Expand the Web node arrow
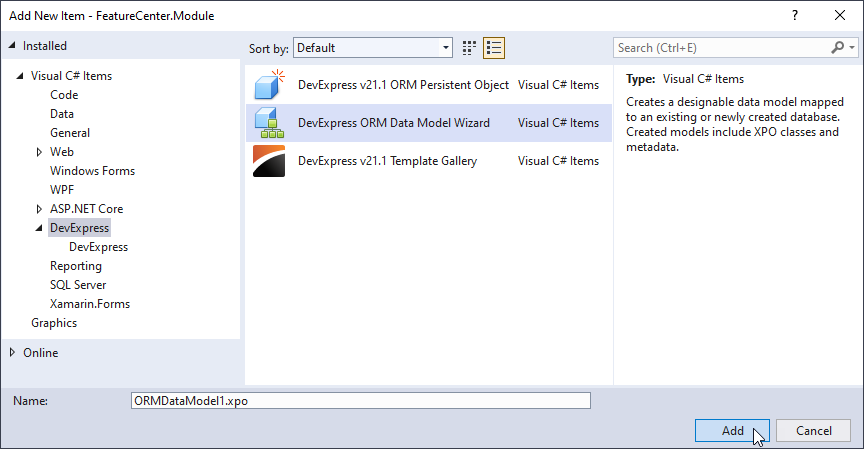Screen dimensions: 864x449 click(39, 152)
